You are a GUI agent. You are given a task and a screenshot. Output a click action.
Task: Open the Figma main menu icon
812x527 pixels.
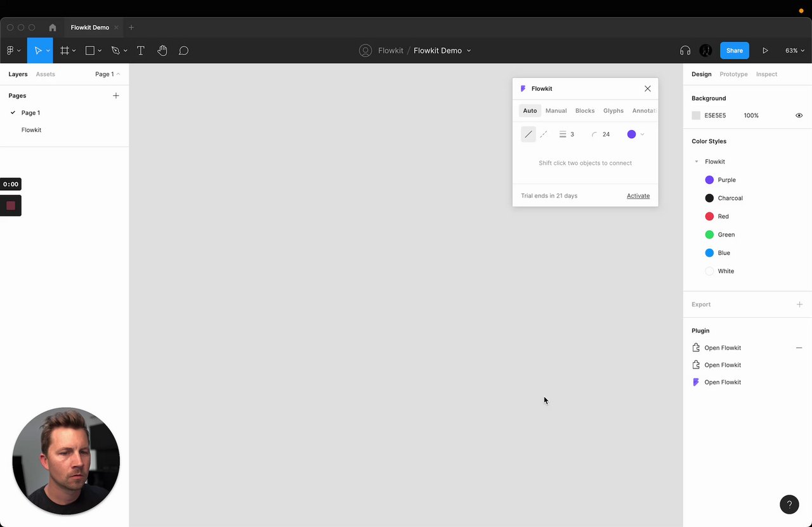coord(10,51)
